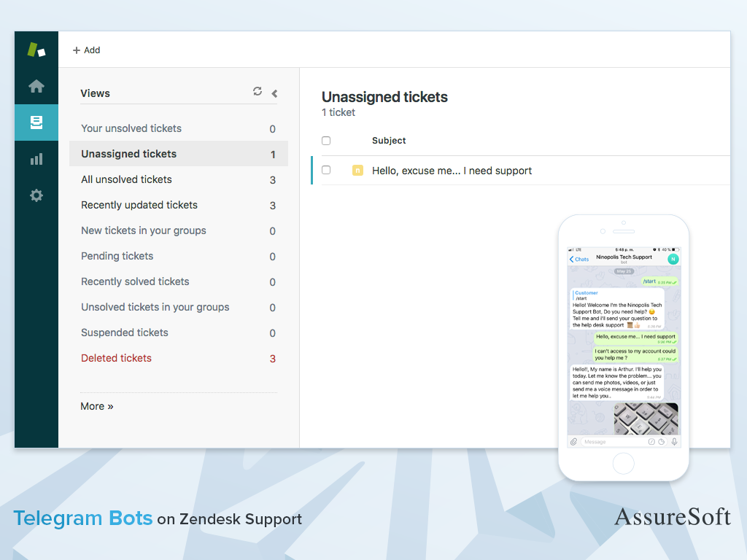Select the Unassigned tickets view
This screenshot has height=560, width=747.
pos(129,154)
